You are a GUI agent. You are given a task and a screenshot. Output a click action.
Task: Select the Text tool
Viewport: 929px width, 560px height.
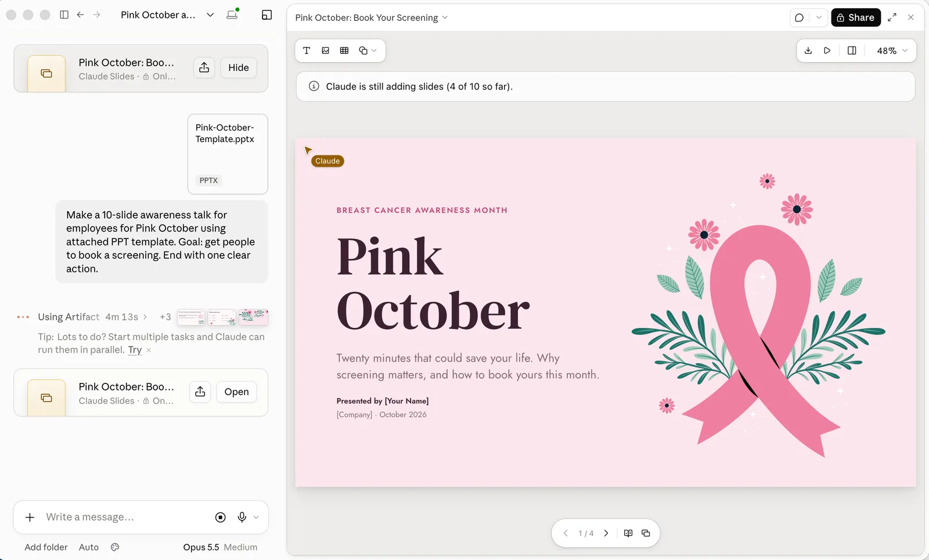click(307, 50)
